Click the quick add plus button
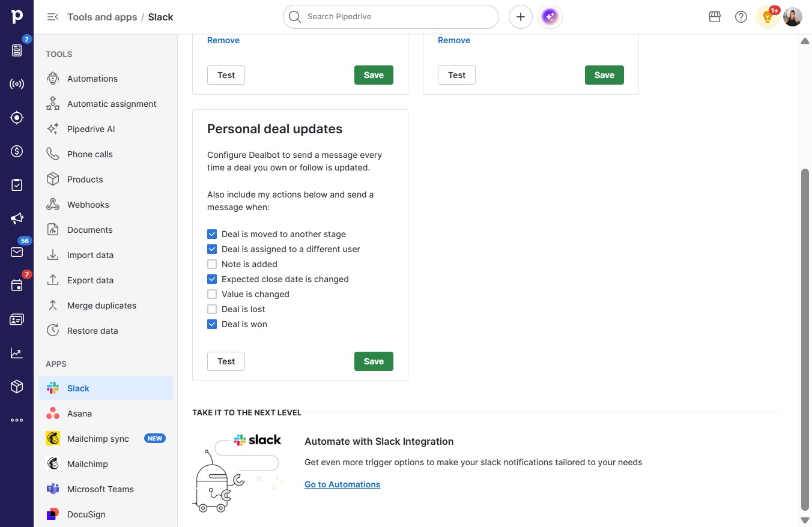The width and height of the screenshot is (812, 527). click(x=521, y=17)
